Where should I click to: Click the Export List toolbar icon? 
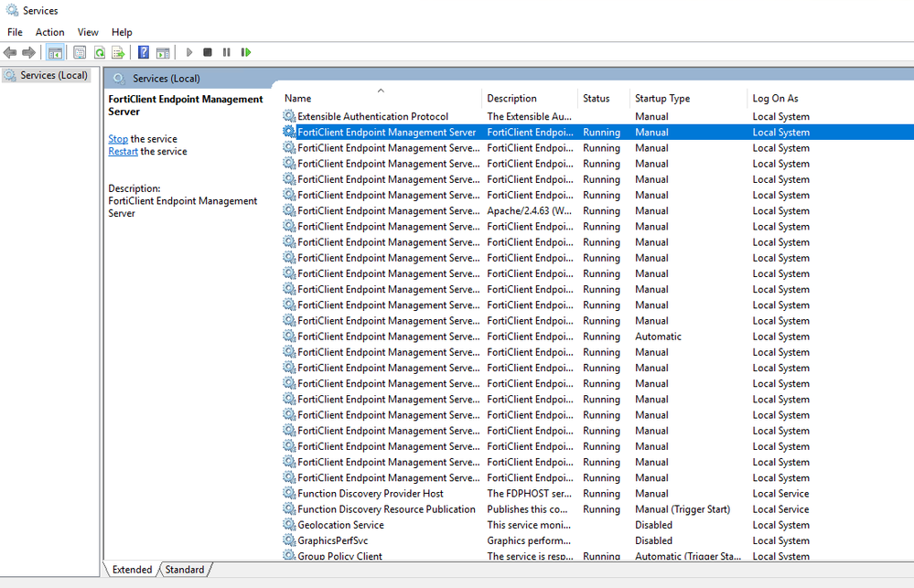[x=118, y=53]
